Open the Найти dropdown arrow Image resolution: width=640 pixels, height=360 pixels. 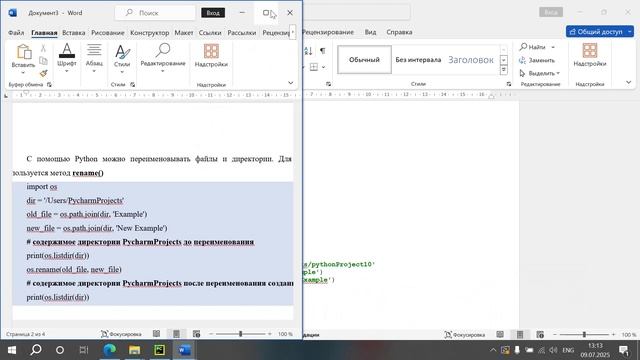click(553, 47)
